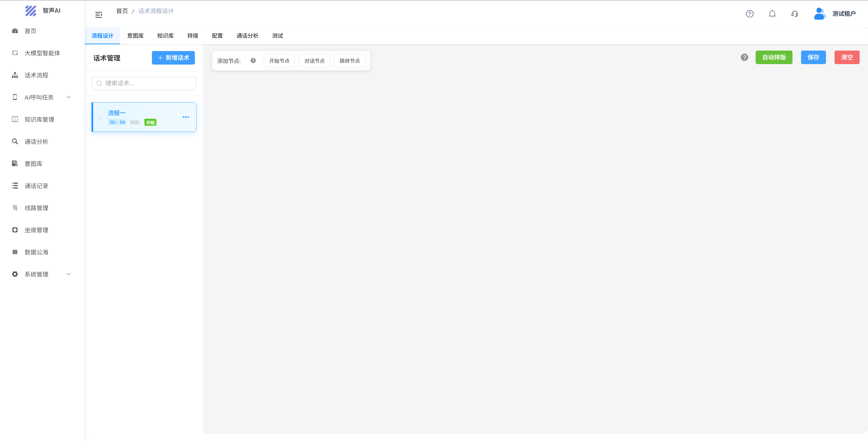Open the 流程一 card options menu
868x442 pixels.
click(186, 117)
